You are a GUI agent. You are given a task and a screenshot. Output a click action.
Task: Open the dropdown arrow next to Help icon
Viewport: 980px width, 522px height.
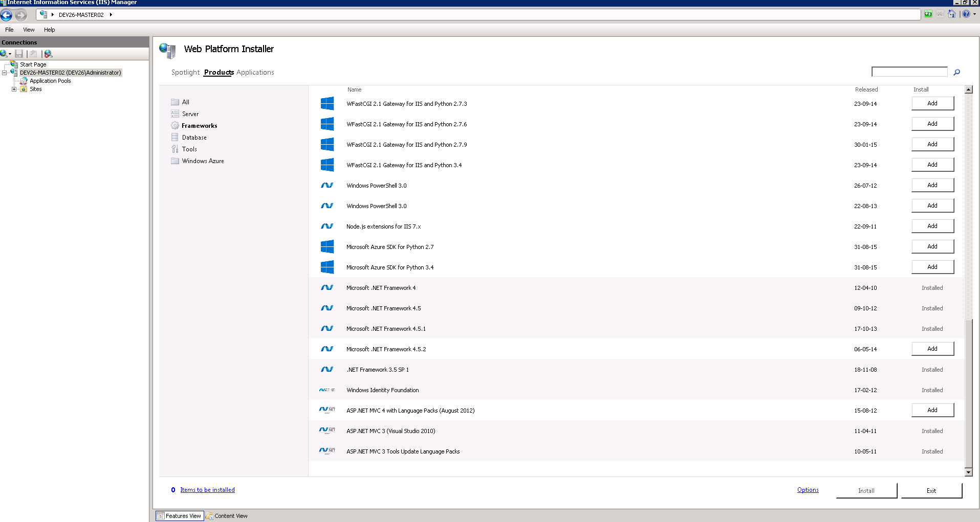point(974,14)
